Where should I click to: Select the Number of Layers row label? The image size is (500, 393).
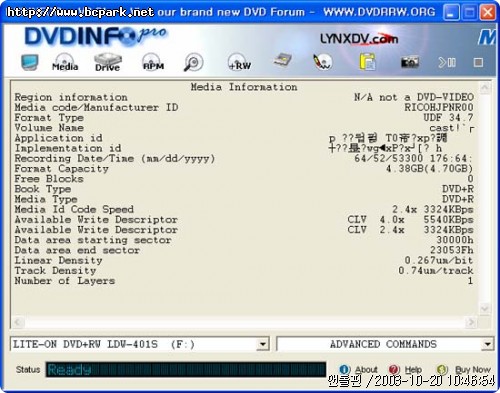(65, 281)
